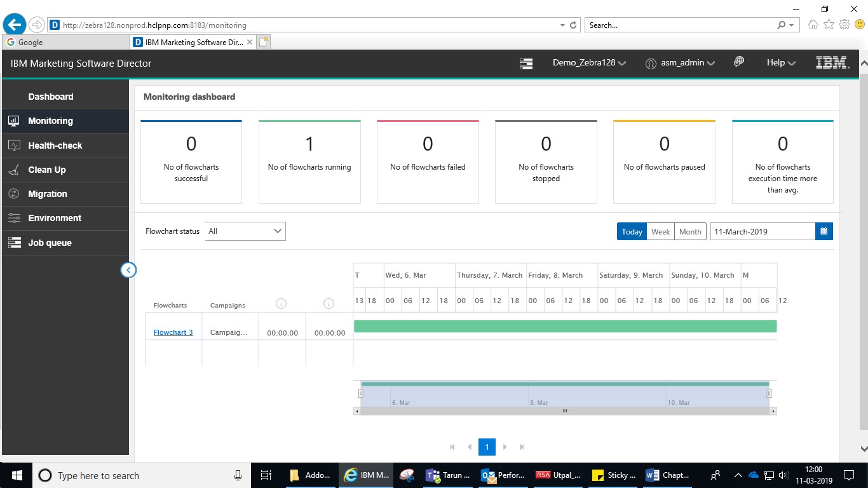Click page 1 pagination button
Viewport: 868px width, 488px height.
coord(487,447)
